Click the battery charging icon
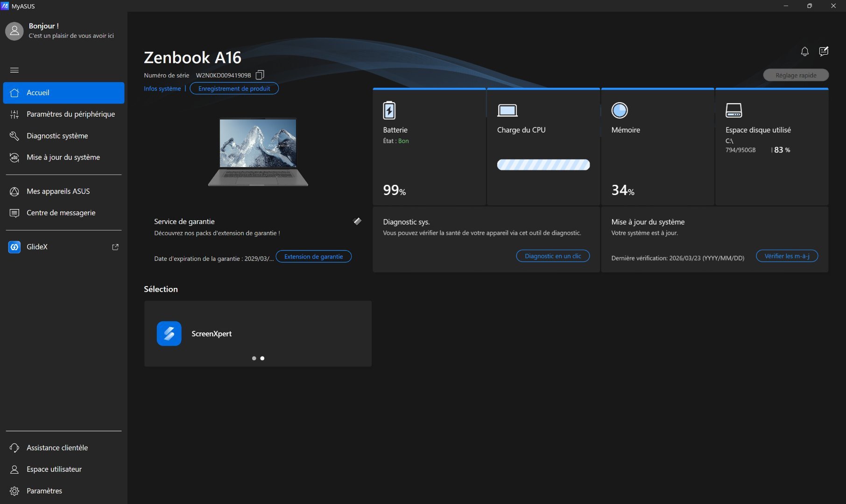 tap(389, 111)
